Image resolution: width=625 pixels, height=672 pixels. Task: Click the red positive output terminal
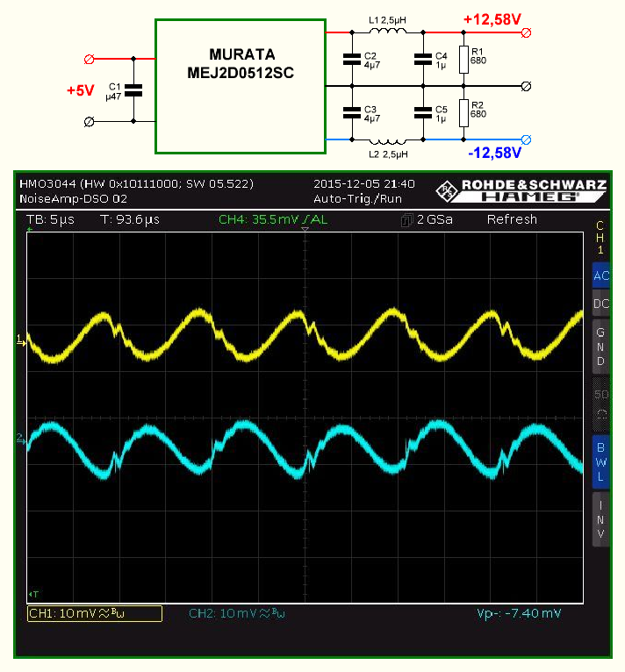click(527, 32)
